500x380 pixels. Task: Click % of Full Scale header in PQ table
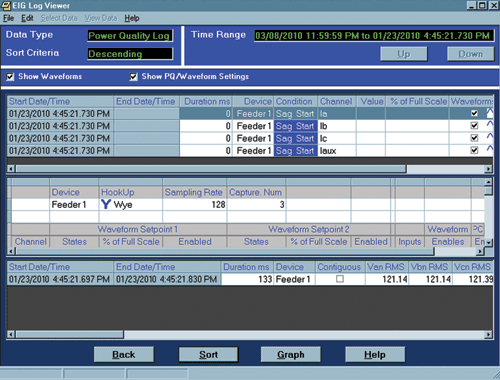point(417,101)
